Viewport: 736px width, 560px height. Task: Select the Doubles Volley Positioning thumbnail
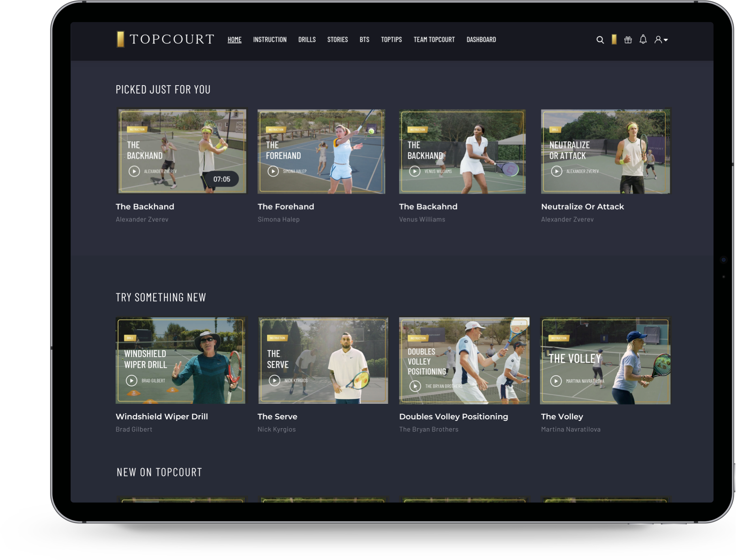click(464, 361)
